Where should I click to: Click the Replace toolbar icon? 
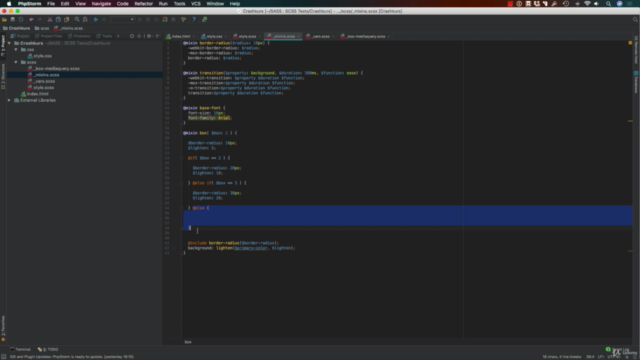[x=85, y=19]
